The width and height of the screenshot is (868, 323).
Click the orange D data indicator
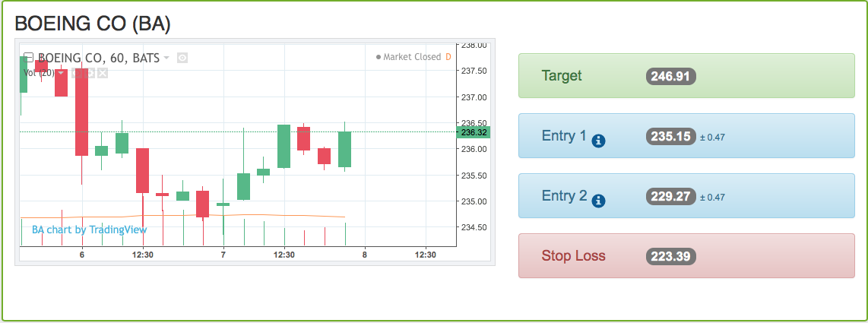click(448, 57)
